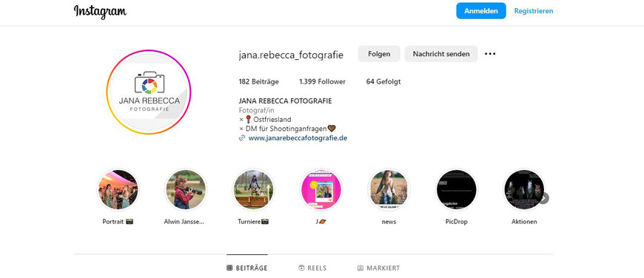Click the Folgen button
644x278 pixels.
[x=379, y=54]
